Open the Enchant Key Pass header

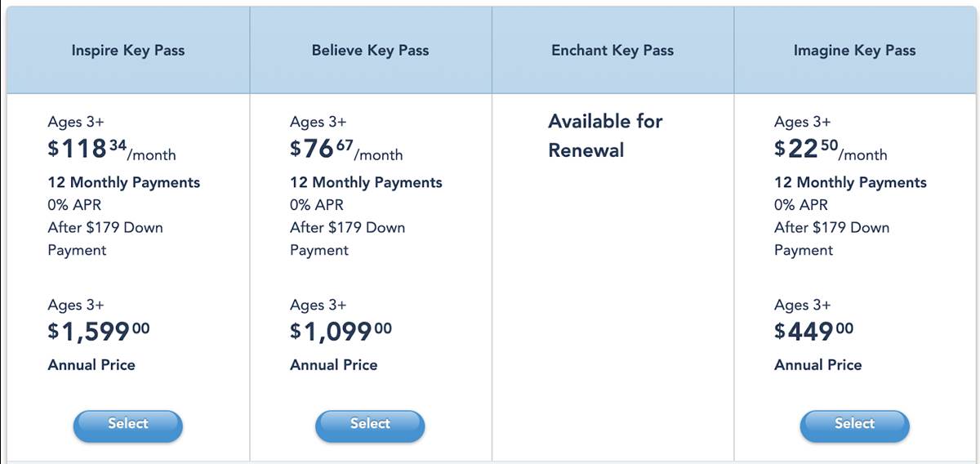(x=612, y=51)
